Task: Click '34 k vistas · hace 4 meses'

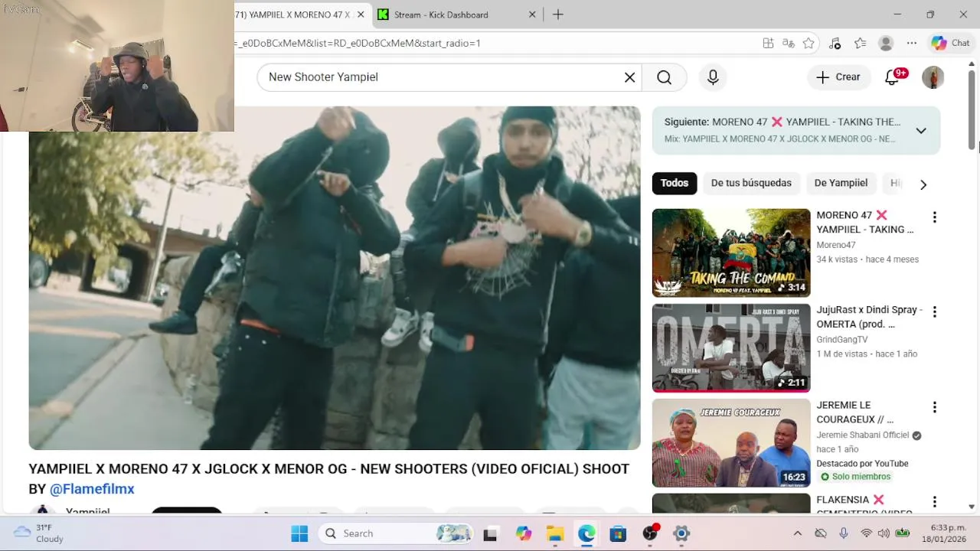Action: coord(867,259)
